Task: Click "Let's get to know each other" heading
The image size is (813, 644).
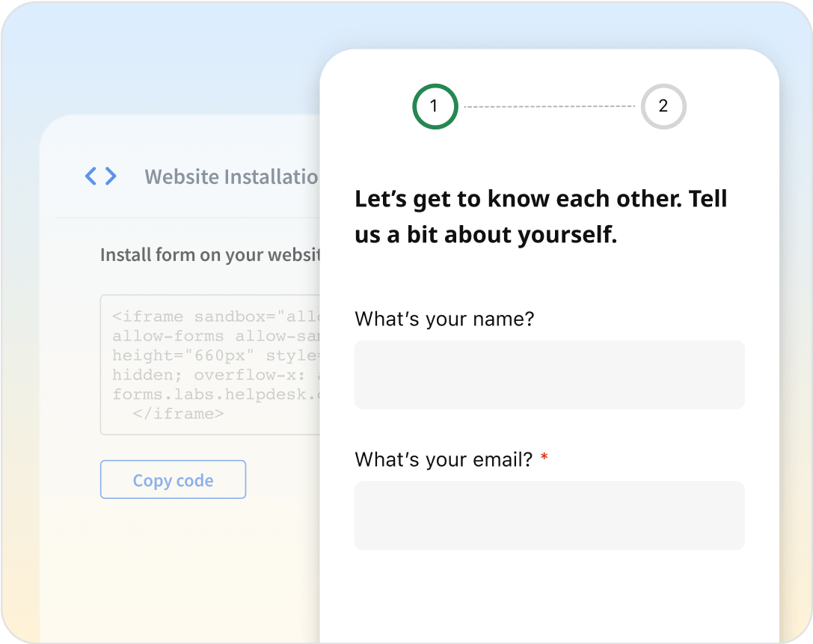Action: pyautogui.click(x=541, y=199)
